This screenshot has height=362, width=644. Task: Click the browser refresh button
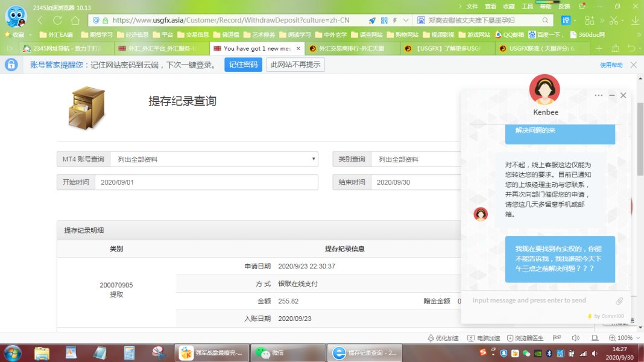[75, 21]
